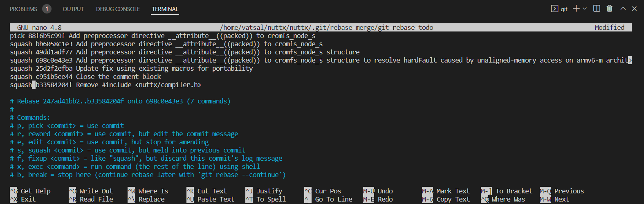Click the squash c951b5ee44 Close the comment block line
Viewport: 644px width, 204px height.
(x=85, y=76)
